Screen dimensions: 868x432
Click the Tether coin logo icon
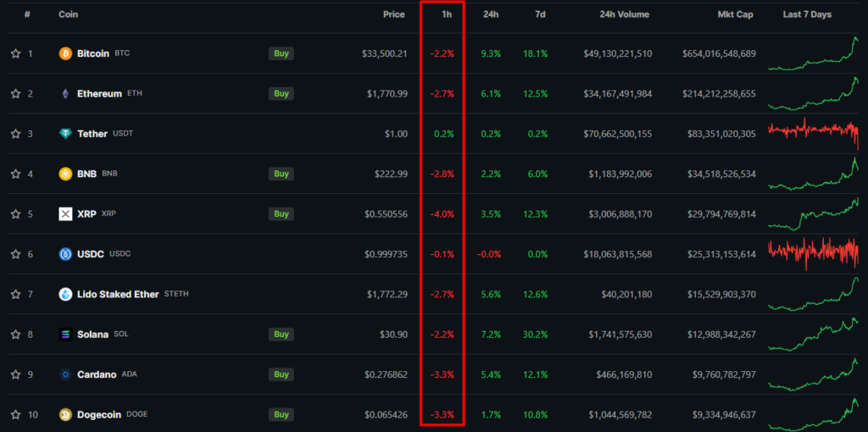tap(65, 134)
